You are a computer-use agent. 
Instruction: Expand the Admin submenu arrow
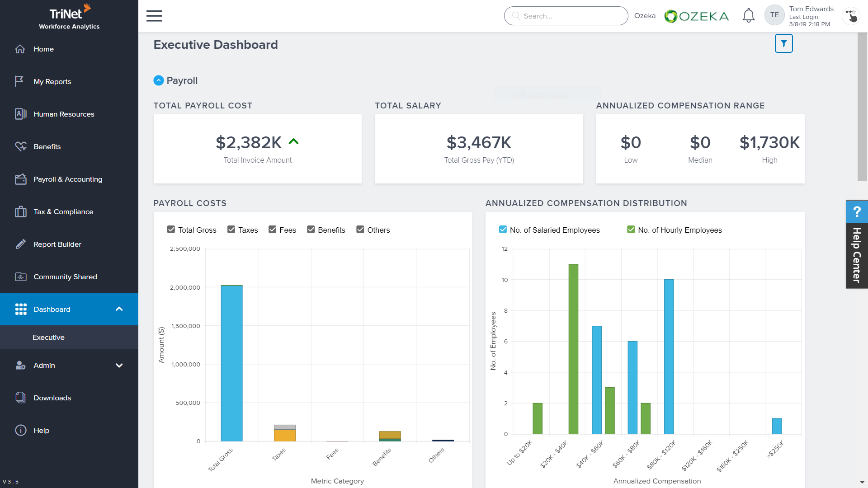click(119, 366)
